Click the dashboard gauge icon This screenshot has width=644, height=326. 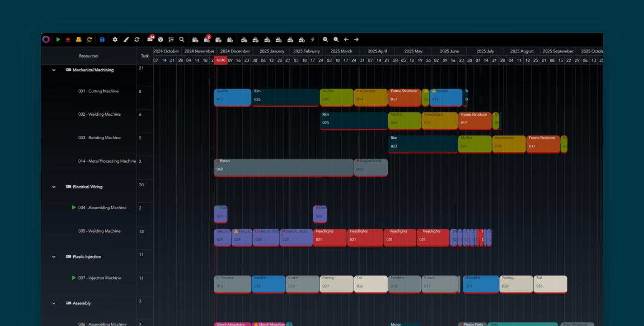coord(161,39)
